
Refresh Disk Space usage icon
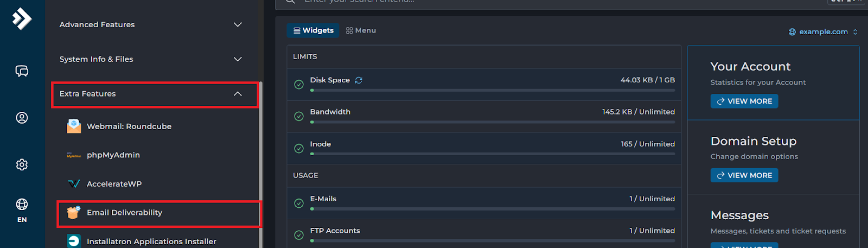click(359, 80)
